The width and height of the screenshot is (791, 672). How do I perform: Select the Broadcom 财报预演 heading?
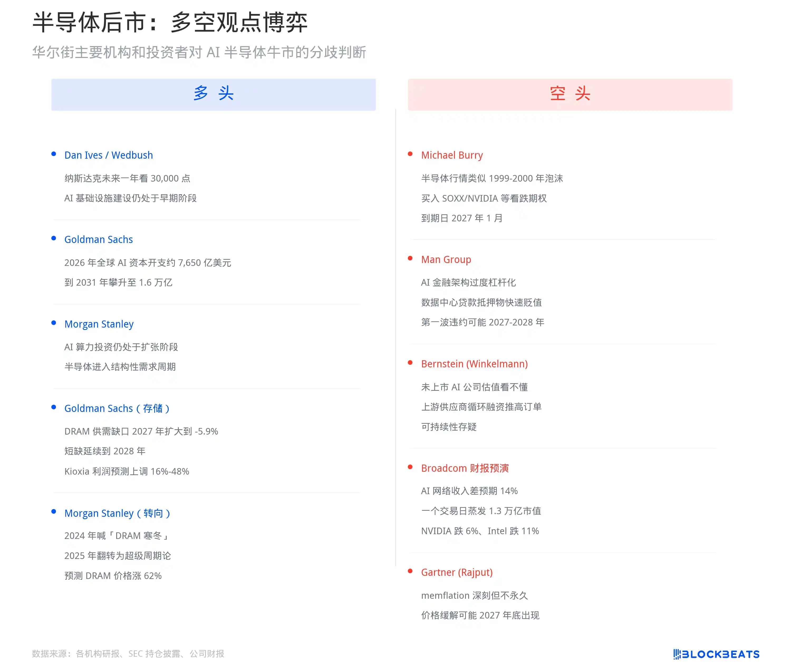point(465,468)
